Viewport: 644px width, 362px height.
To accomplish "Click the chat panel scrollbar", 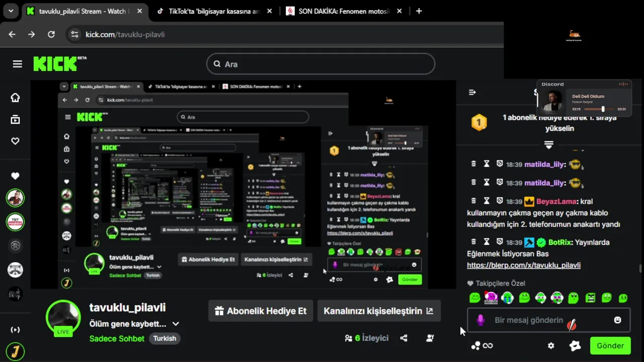I will (640, 268).
